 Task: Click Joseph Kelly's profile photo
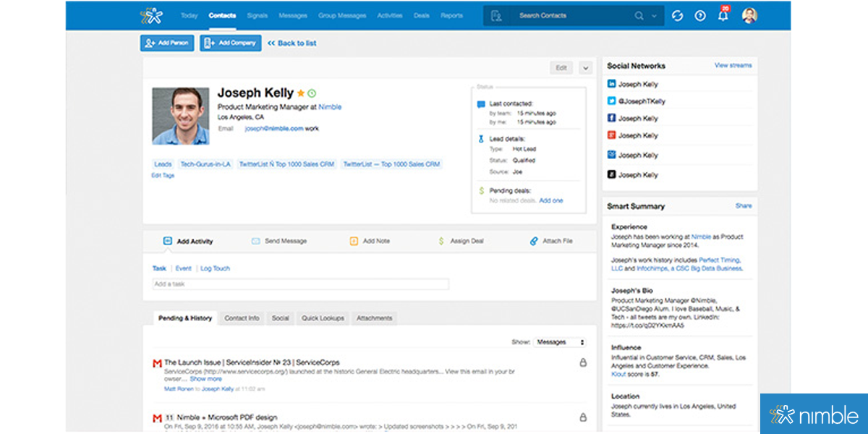[x=181, y=116]
